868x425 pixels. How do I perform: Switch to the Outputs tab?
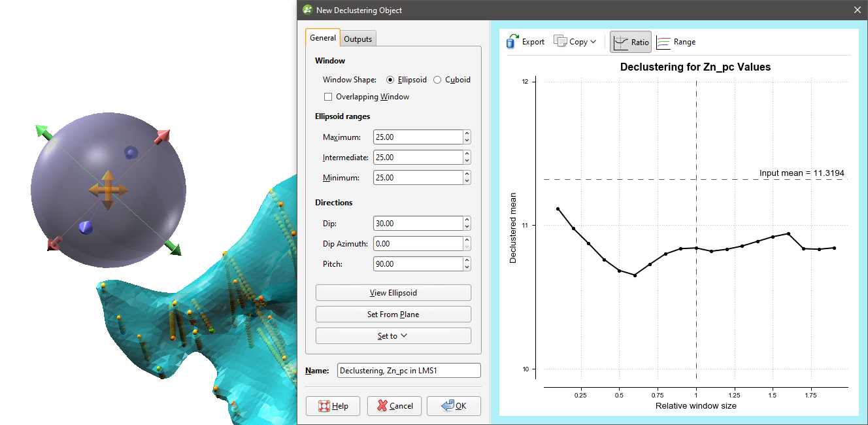tap(358, 38)
